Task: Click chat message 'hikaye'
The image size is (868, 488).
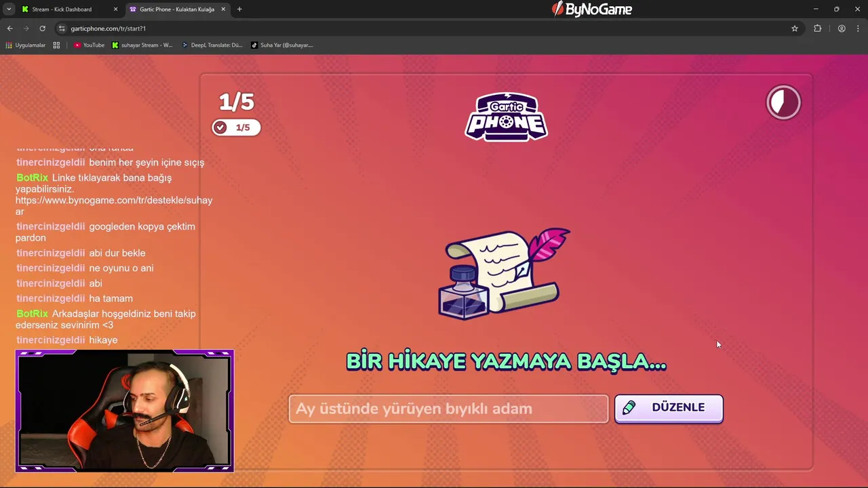Action: pos(103,340)
